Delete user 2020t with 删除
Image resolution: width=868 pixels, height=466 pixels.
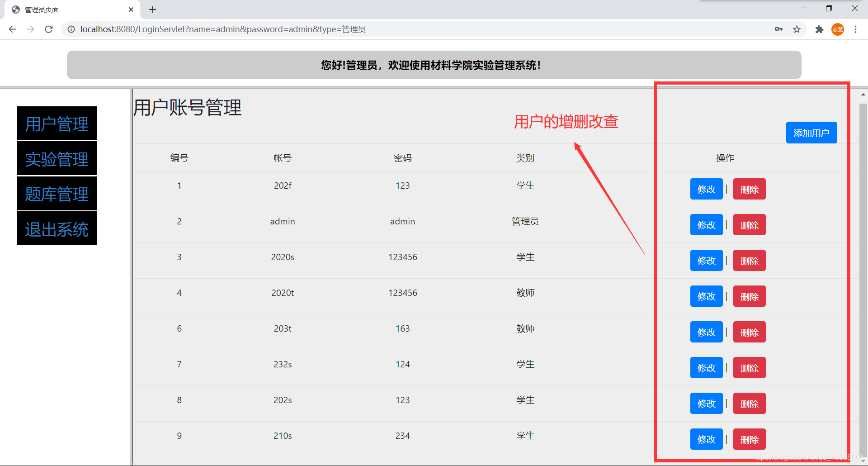(x=749, y=296)
